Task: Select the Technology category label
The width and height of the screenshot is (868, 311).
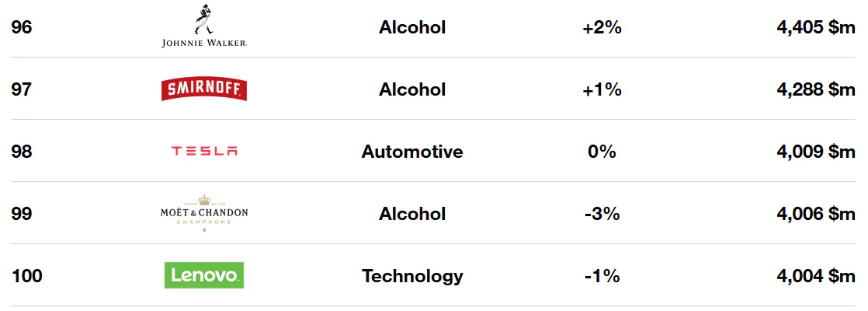Action: tap(411, 276)
